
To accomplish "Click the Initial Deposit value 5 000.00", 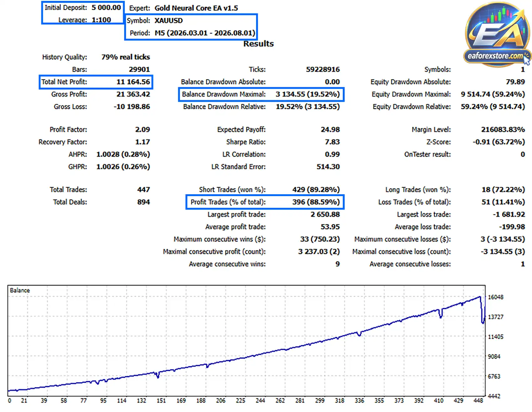I will (106, 8).
